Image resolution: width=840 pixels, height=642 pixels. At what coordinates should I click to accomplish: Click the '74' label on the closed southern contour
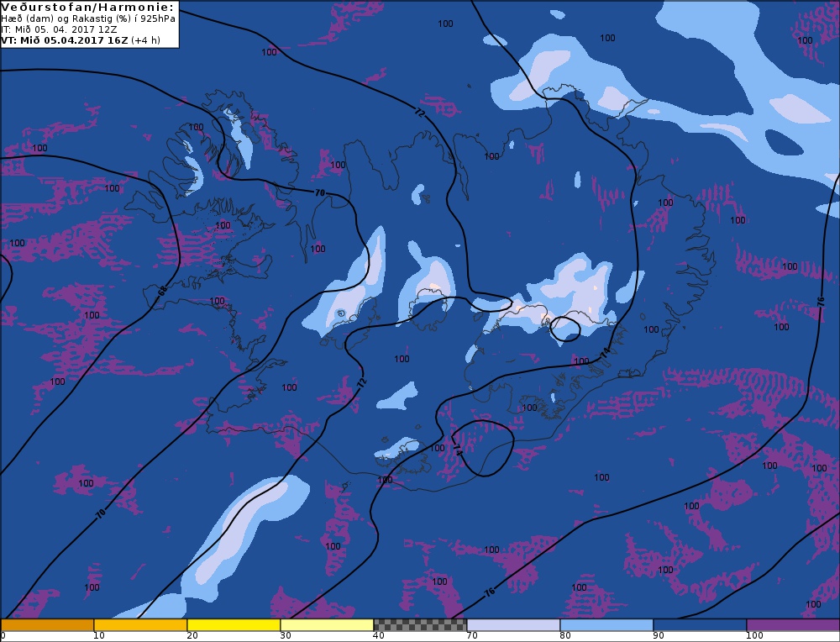[457, 449]
